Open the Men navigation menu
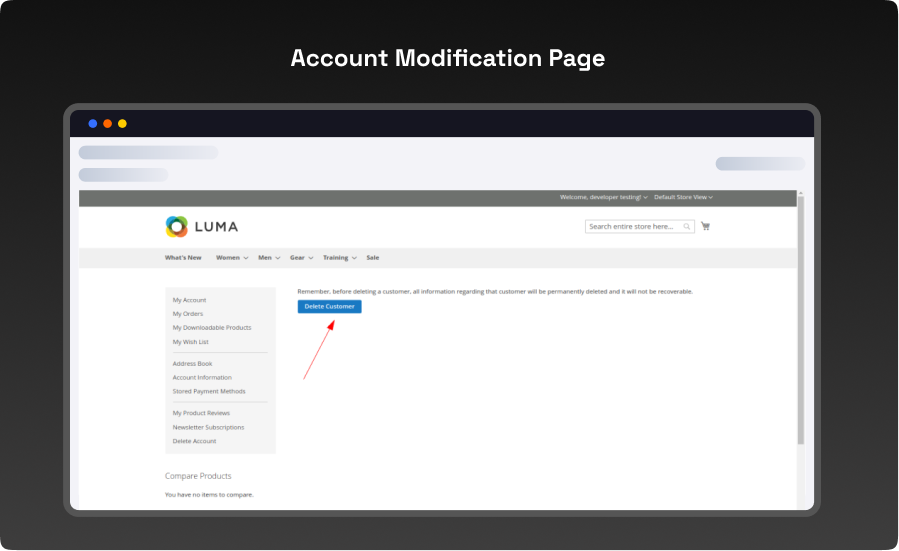The image size is (899, 551). click(268, 258)
